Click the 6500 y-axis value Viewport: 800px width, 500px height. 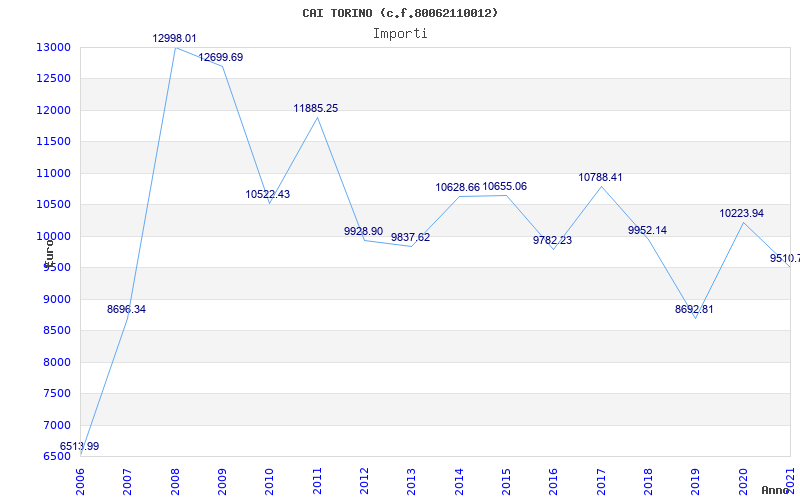[56, 457]
